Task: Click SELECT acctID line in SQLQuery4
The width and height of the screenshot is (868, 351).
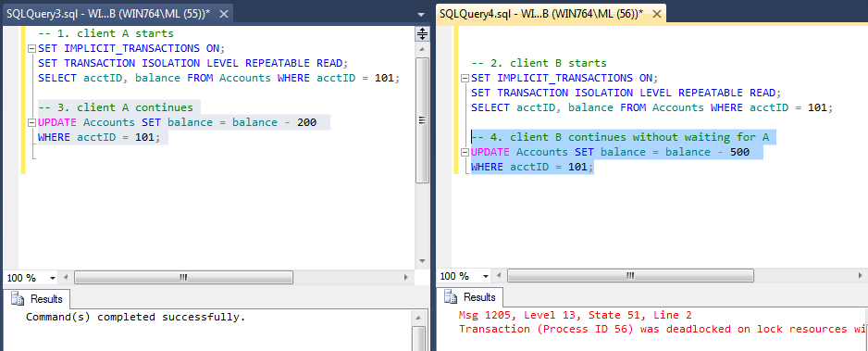Action: coord(651,108)
